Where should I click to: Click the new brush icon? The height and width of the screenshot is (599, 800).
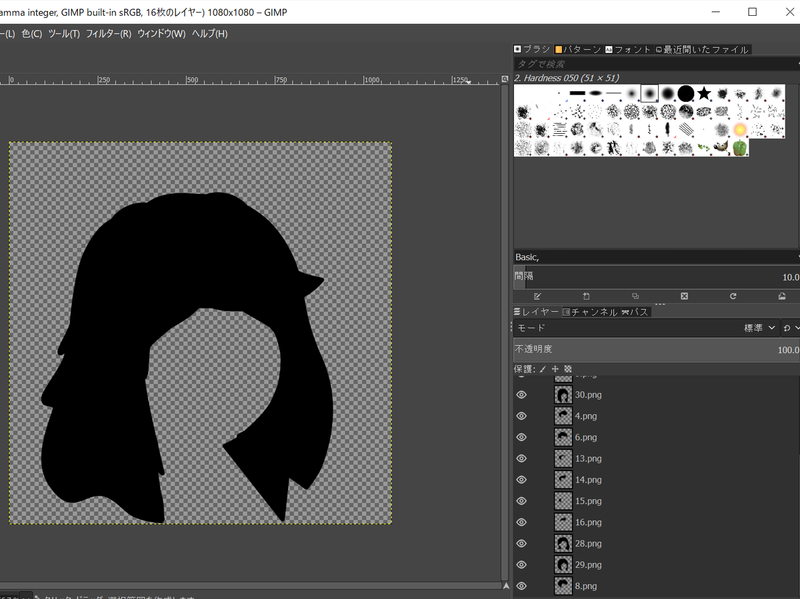(x=586, y=296)
